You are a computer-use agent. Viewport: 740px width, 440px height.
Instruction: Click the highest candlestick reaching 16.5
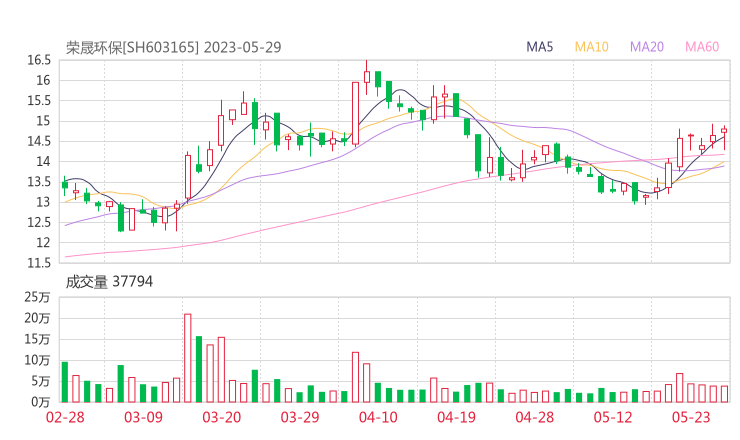point(367,77)
